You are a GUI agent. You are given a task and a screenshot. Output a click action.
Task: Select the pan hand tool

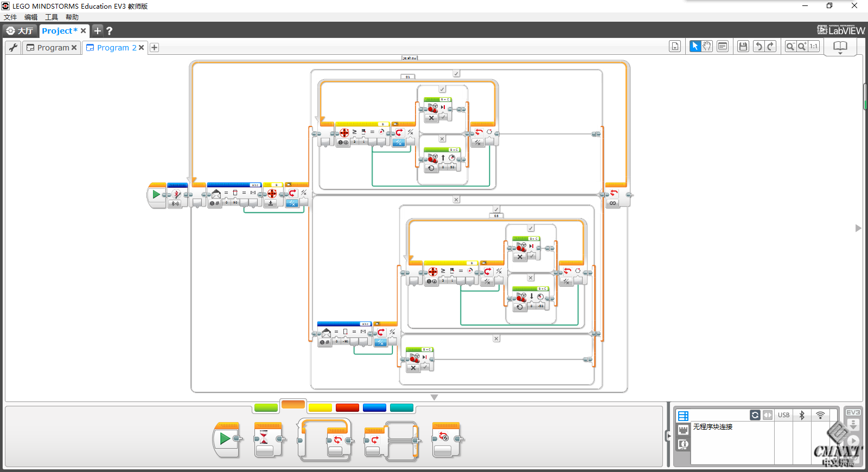[707, 47]
